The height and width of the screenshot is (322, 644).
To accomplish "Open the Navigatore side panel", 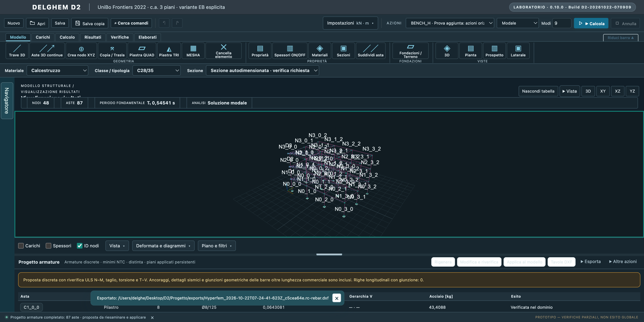I will click(x=7, y=101).
